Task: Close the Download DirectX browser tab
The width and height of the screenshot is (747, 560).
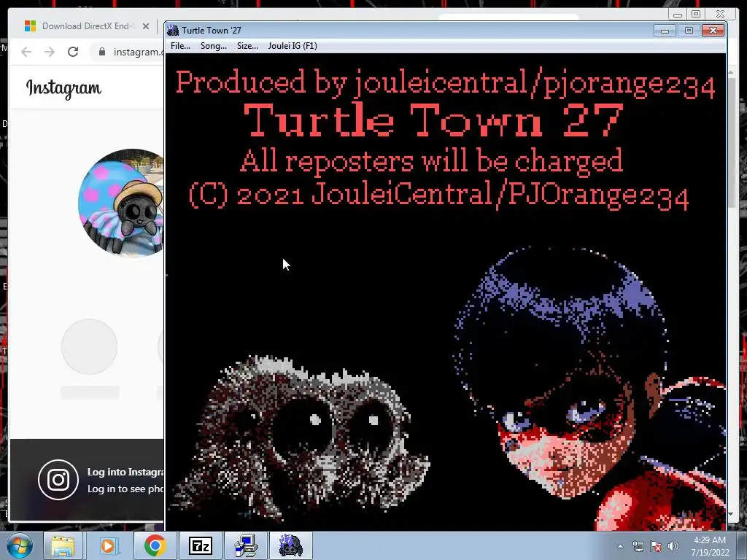Action: point(146,26)
